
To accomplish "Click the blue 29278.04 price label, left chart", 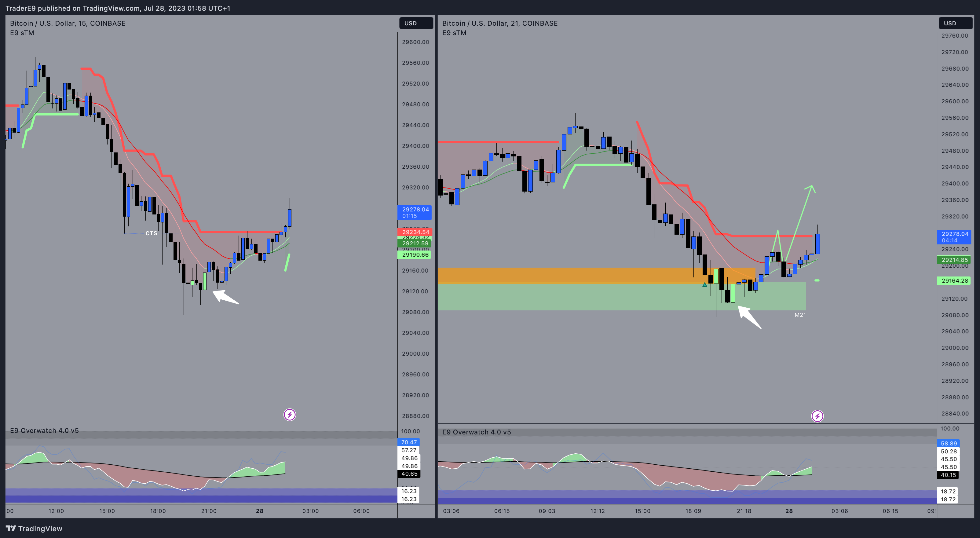I will pyautogui.click(x=415, y=212).
